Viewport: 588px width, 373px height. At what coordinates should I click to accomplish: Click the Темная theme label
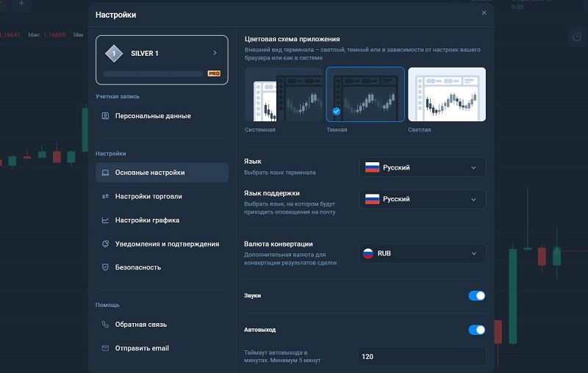pyautogui.click(x=337, y=129)
